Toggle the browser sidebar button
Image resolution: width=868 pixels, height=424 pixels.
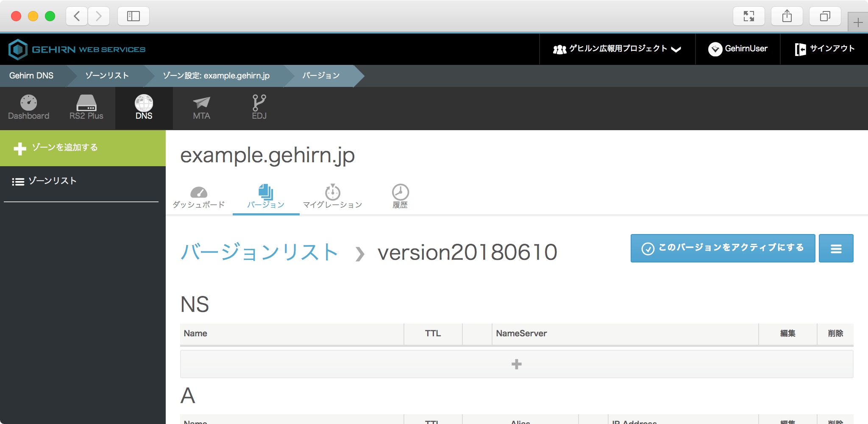coord(133,17)
